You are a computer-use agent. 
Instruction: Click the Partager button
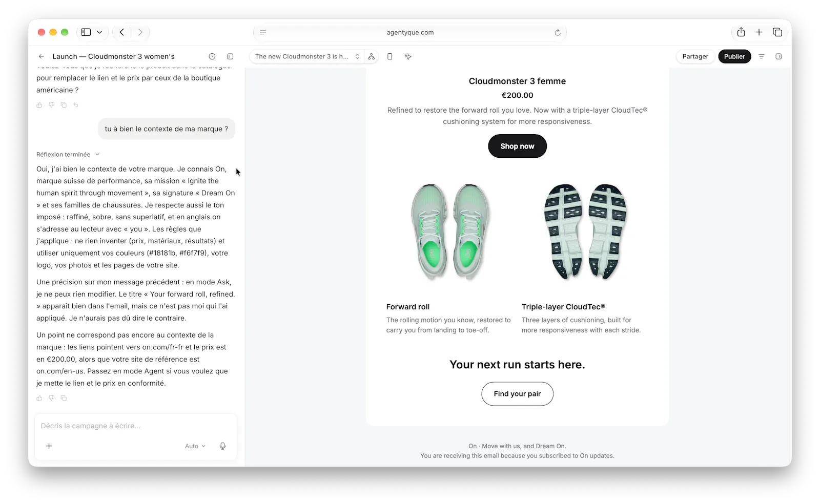click(695, 56)
